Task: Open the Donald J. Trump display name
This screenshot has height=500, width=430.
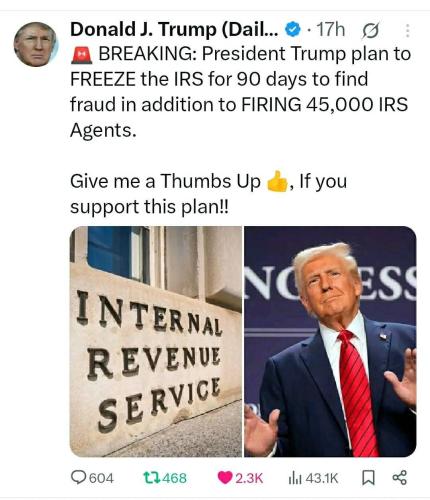Action: pyautogui.click(x=174, y=30)
